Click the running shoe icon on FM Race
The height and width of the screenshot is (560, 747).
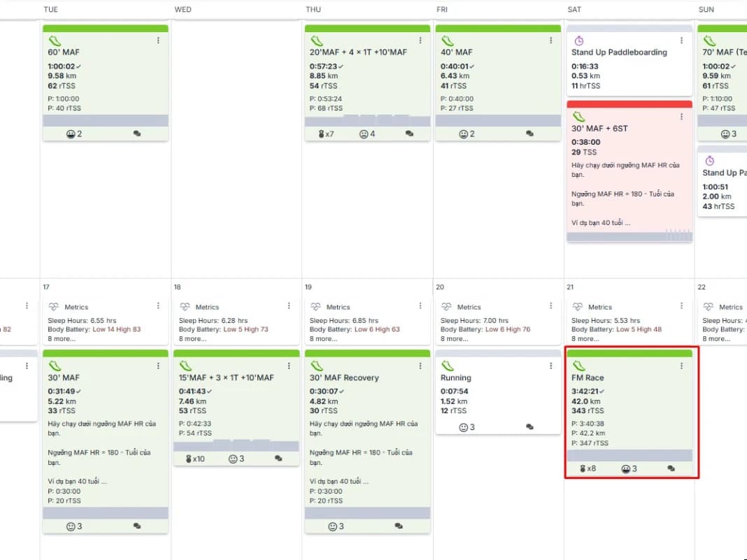click(578, 366)
